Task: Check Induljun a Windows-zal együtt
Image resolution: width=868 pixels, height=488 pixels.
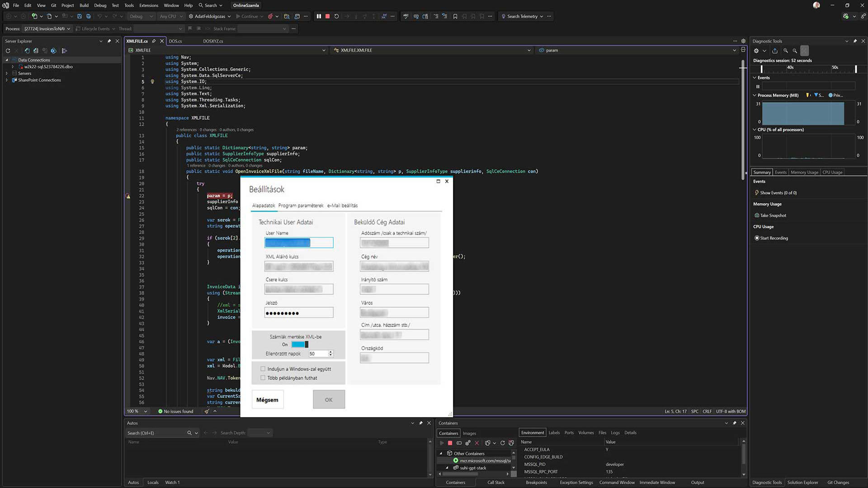Action: 263,369
